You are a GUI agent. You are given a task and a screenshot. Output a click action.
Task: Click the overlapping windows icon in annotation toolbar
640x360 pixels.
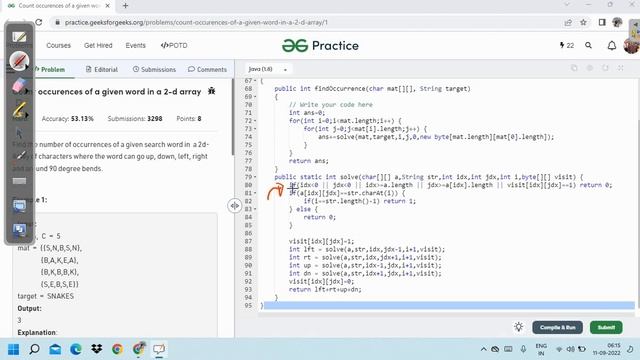tap(19, 230)
